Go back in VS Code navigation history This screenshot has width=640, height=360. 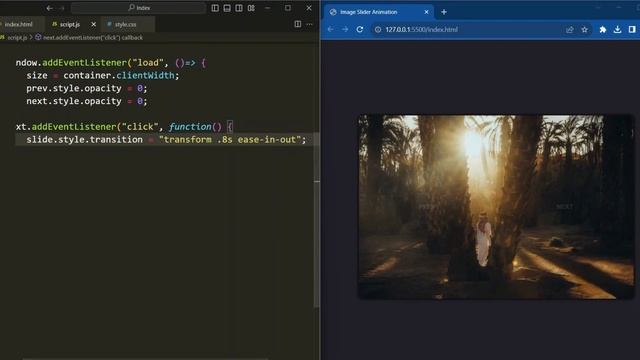[49, 8]
